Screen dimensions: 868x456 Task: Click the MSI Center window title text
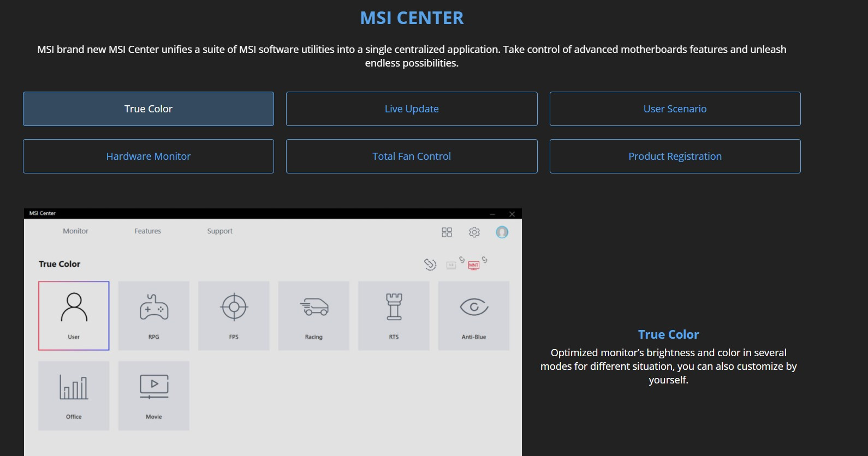click(43, 213)
